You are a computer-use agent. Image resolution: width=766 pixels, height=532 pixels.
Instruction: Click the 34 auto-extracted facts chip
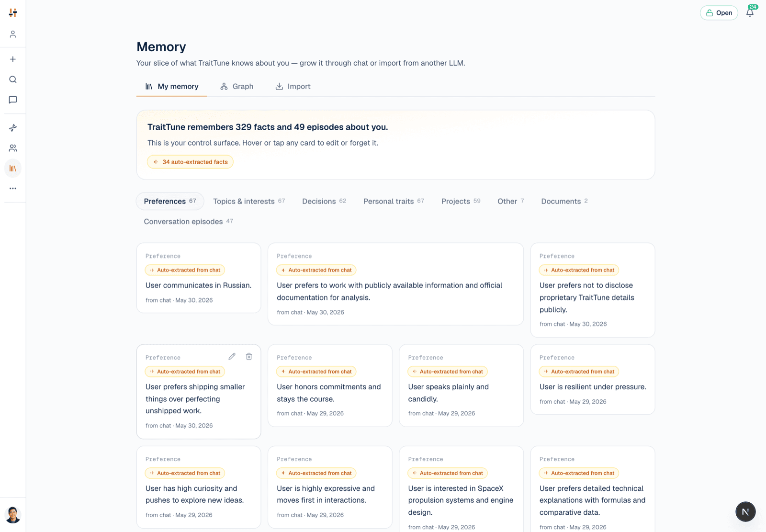pyautogui.click(x=191, y=162)
